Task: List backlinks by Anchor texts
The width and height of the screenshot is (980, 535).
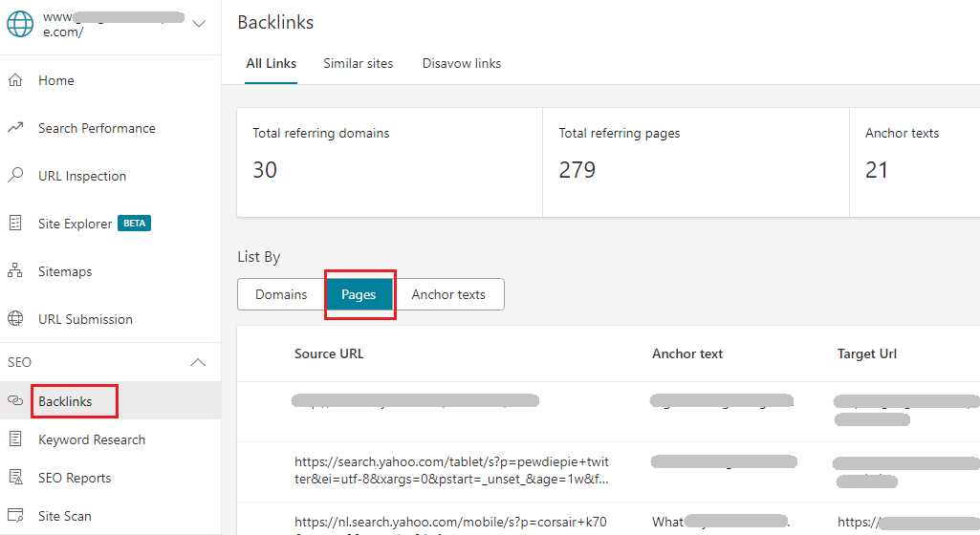Action: pyautogui.click(x=448, y=294)
